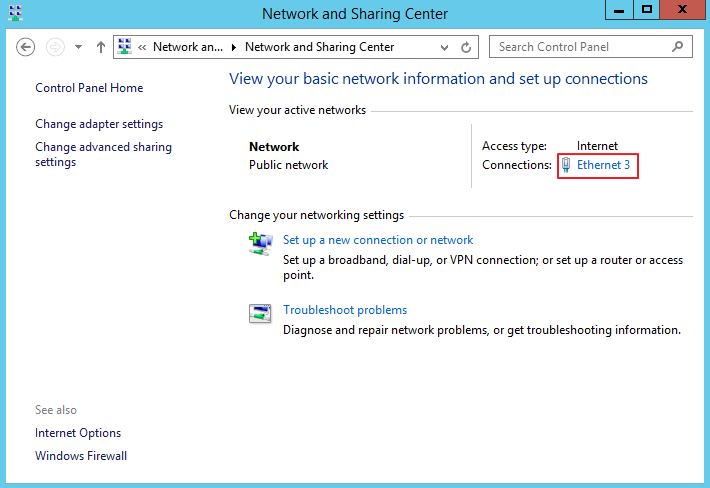
Task: Open the recent locations dropdown arrow
Action: 78,47
